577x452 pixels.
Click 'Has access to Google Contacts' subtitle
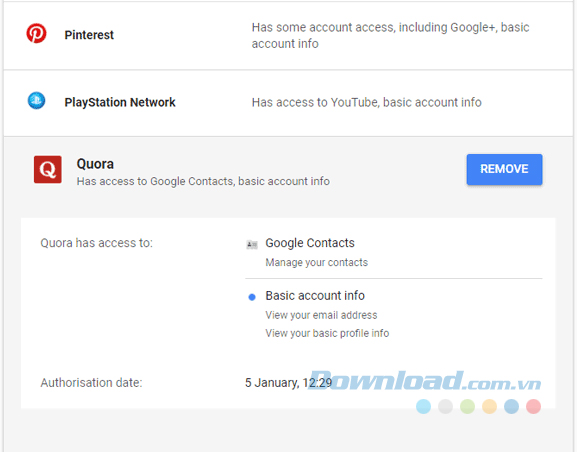coord(203,181)
